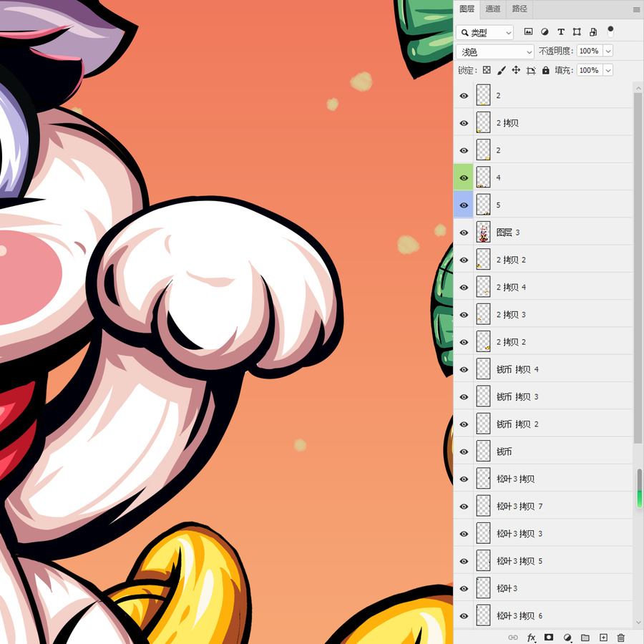Select the layer named 2 拷贝 3
The image size is (644, 644).
[x=543, y=315]
